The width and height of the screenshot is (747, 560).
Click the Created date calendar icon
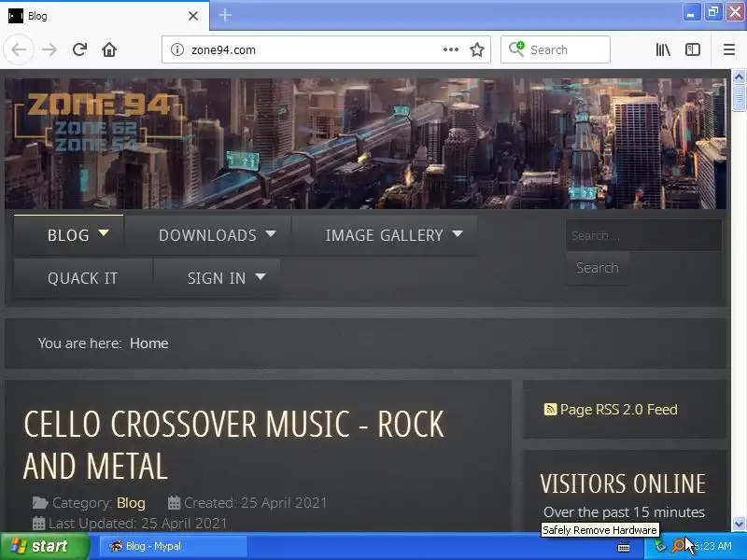(174, 503)
